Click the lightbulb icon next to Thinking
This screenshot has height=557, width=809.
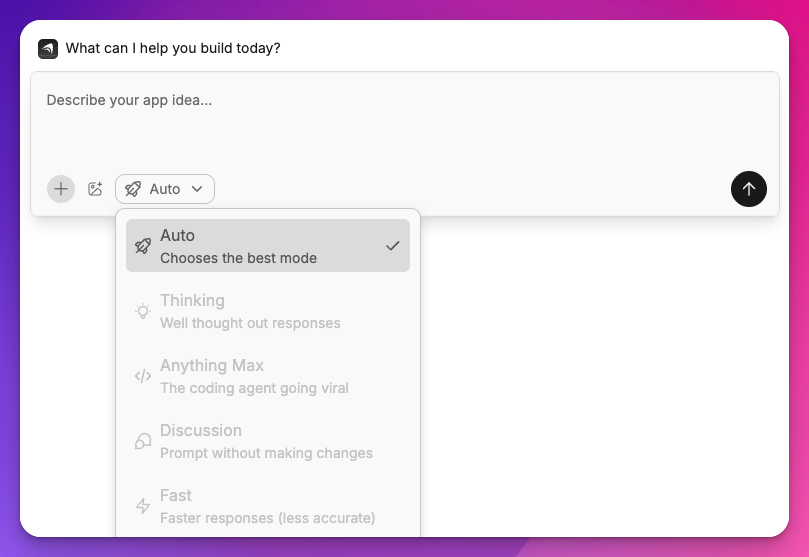143,310
